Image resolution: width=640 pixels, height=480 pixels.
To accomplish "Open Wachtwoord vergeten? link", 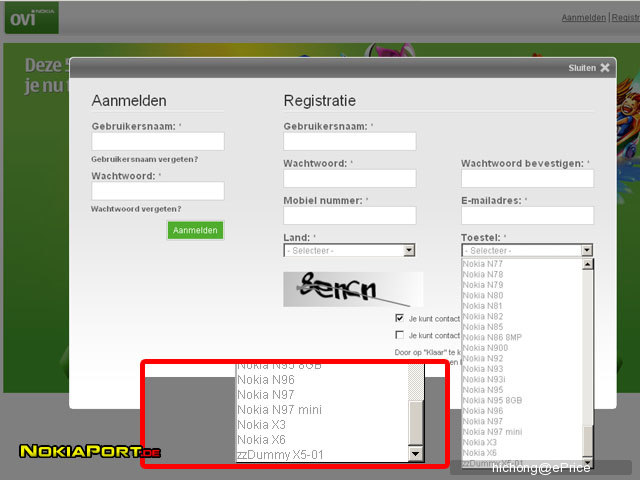I will click(x=136, y=209).
